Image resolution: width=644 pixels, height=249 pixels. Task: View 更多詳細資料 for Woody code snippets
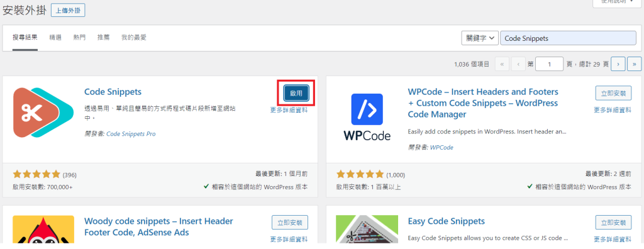pyautogui.click(x=289, y=239)
